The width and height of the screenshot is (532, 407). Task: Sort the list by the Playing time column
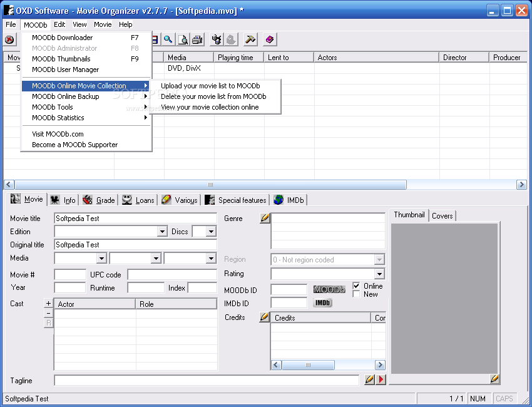click(x=239, y=58)
